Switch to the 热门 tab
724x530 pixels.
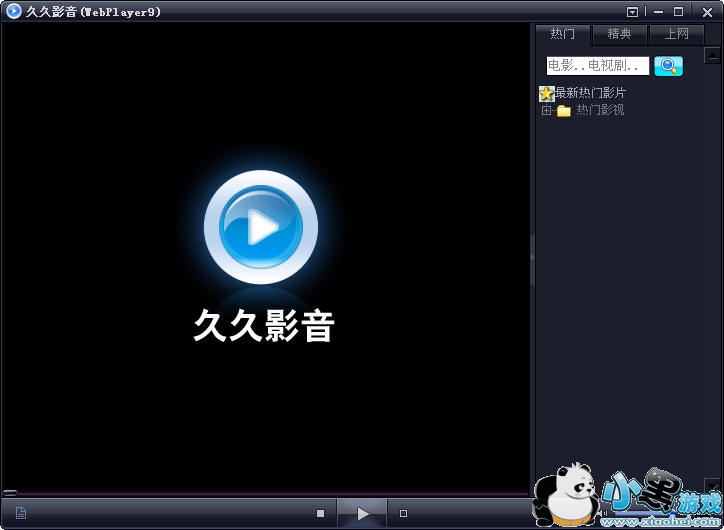point(562,34)
